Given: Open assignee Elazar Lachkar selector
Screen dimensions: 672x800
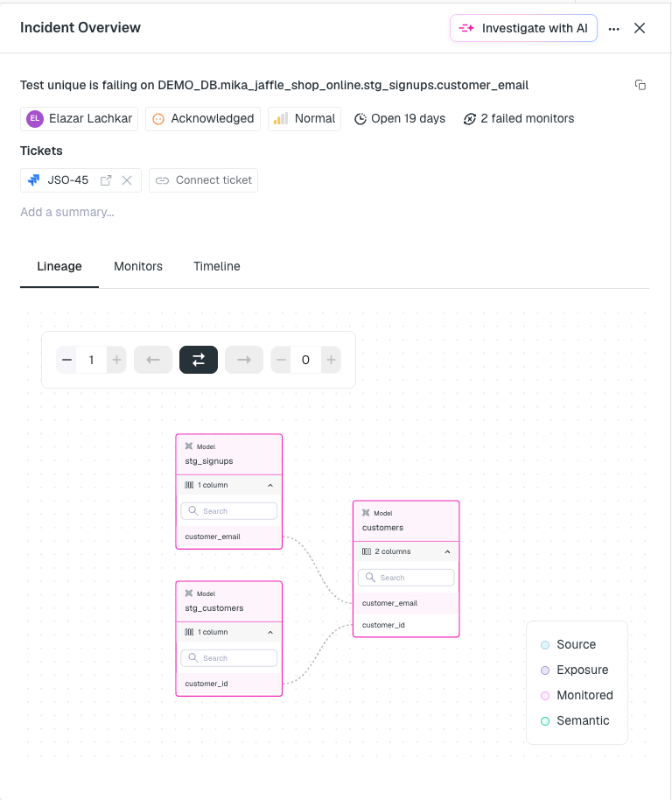Looking at the screenshot, I should point(79,119).
